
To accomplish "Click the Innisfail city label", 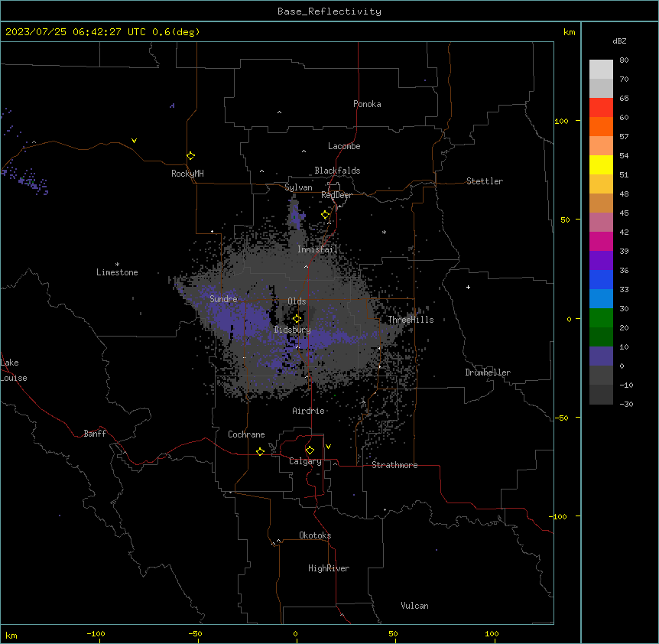I will pos(317,249).
